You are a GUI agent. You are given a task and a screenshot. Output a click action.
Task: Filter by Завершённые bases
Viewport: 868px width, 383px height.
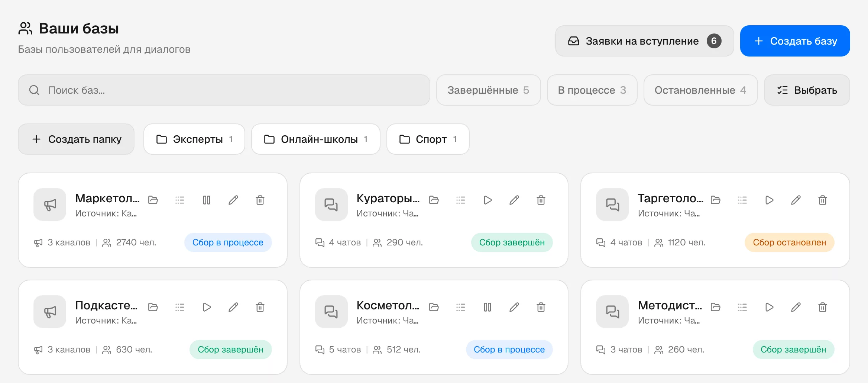click(488, 90)
